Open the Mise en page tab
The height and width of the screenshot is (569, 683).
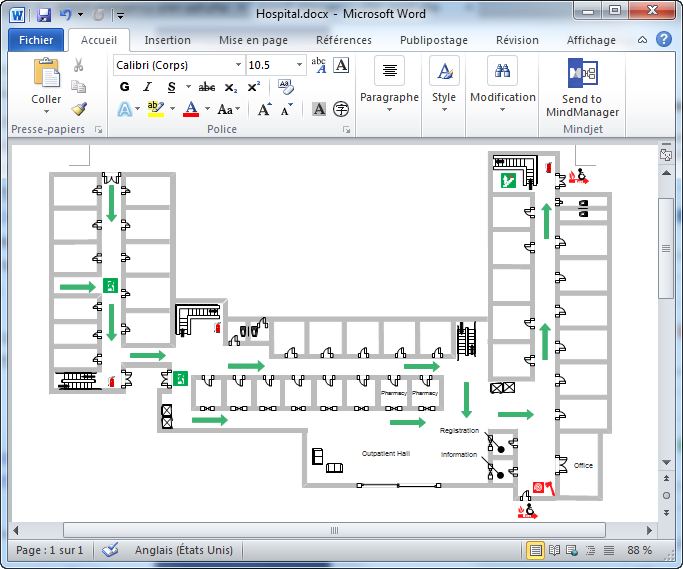pyautogui.click(x=253, y=40)
